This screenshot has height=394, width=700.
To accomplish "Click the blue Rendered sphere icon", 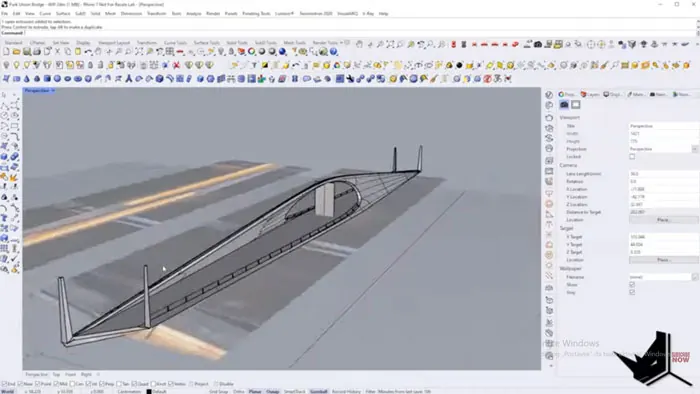I will (x=283, y=52).
